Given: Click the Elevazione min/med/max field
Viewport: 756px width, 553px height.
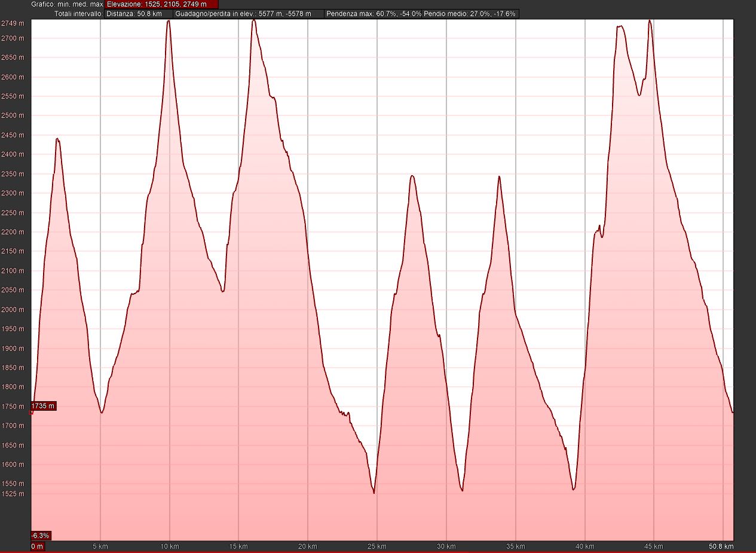Looking at the screenshot, I should (x=161, y=4).
